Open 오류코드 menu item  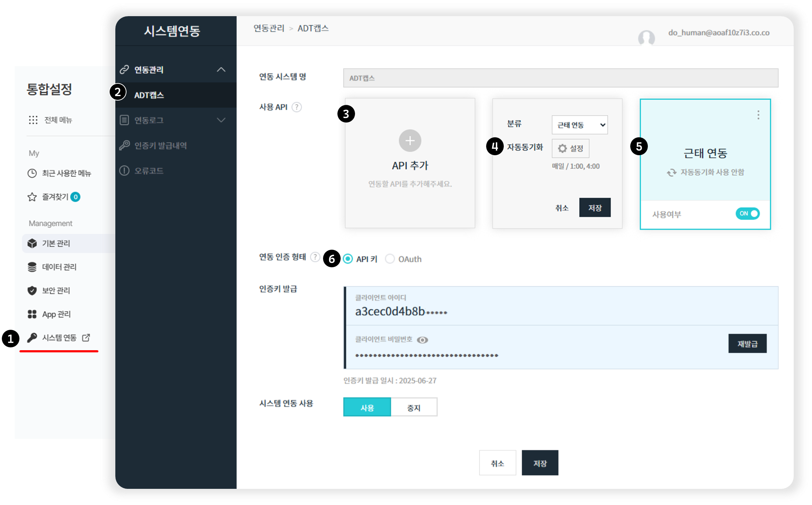149,171
